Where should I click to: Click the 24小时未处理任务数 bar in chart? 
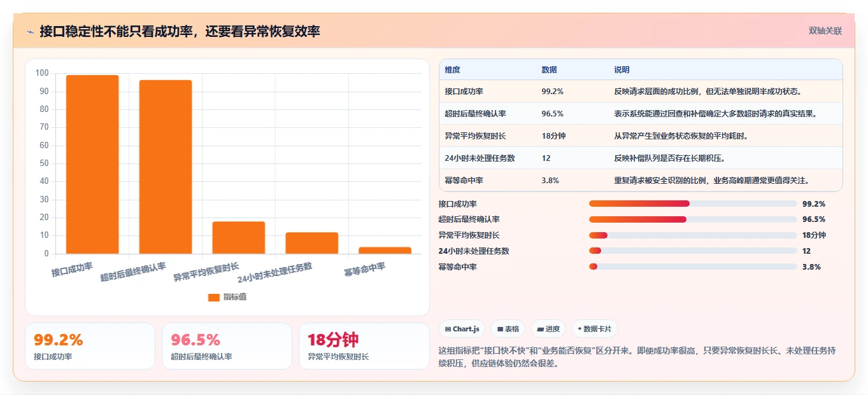pos(312,243)
